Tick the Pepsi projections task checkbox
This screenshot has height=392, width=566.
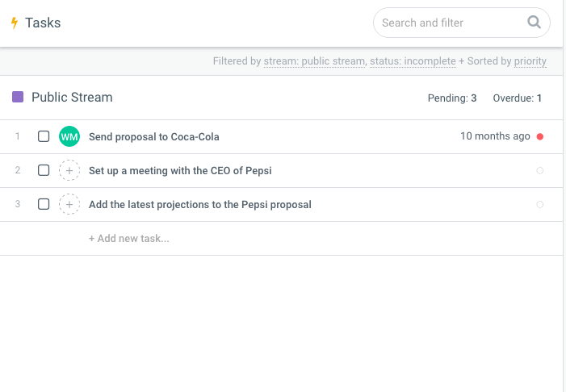(x=44, y=204)
